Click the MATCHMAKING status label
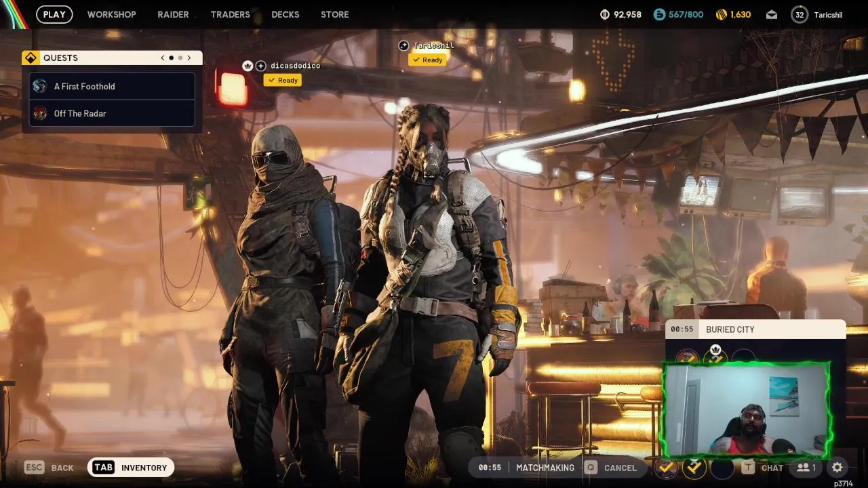 tap(545, 468)
